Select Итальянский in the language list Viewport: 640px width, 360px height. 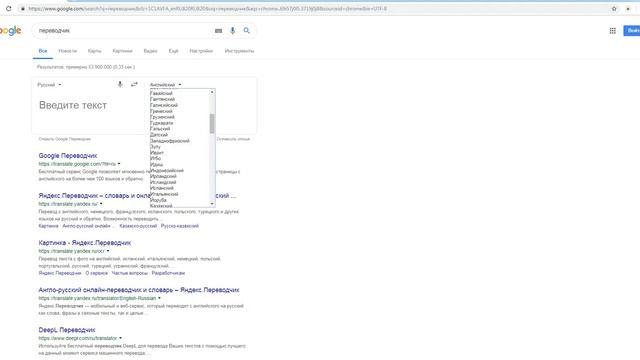point(164,194)
